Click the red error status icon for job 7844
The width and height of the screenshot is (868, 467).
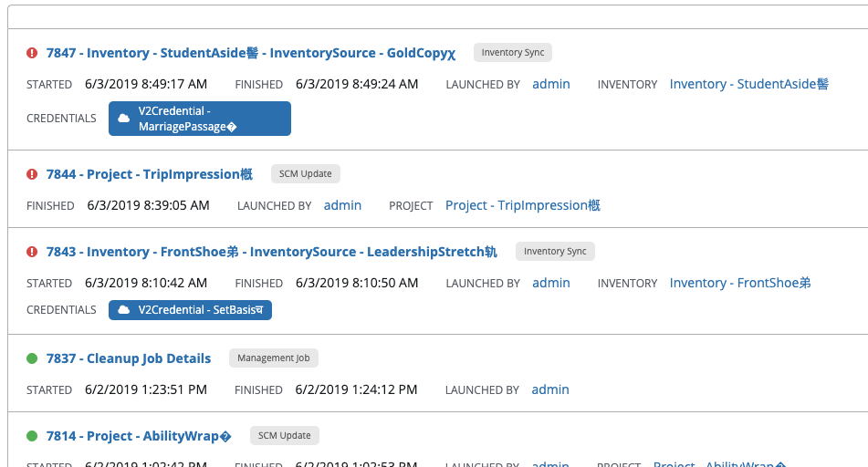coord(32,174)
